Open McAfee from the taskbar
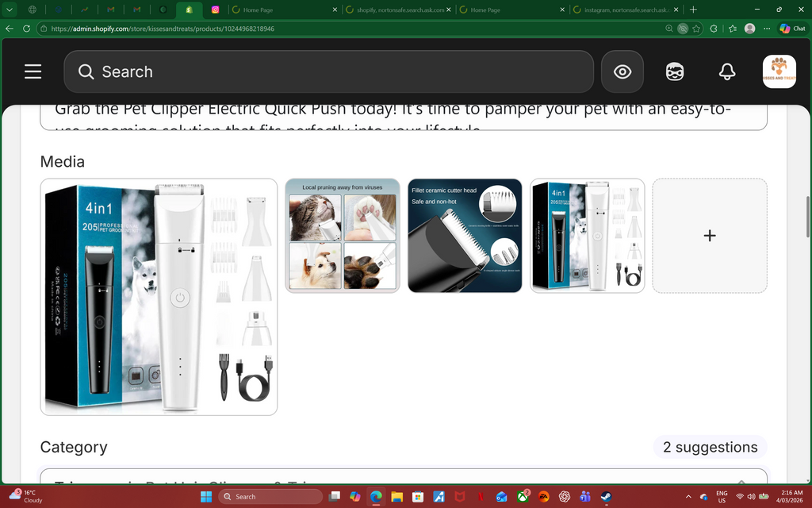812x508 pixels. pos(459,497)
